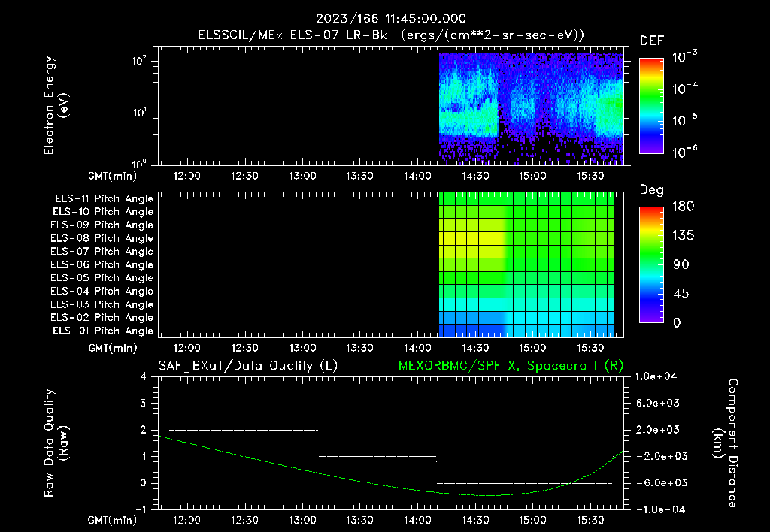Click the 1.0e+04 right axis value
The height and width of the screenshot is (532, 770).
pyautogui.click(x=656, y=376)
